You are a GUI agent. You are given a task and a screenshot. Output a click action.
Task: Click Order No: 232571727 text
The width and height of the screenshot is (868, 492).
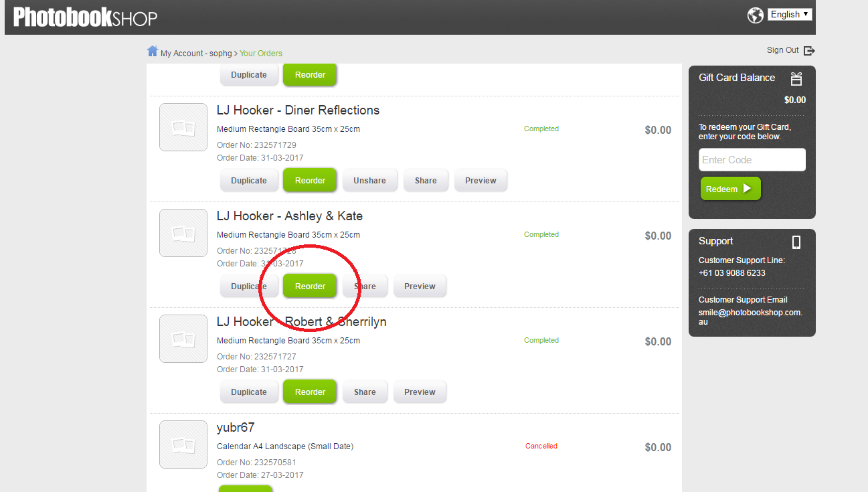[x=256, y=357]
